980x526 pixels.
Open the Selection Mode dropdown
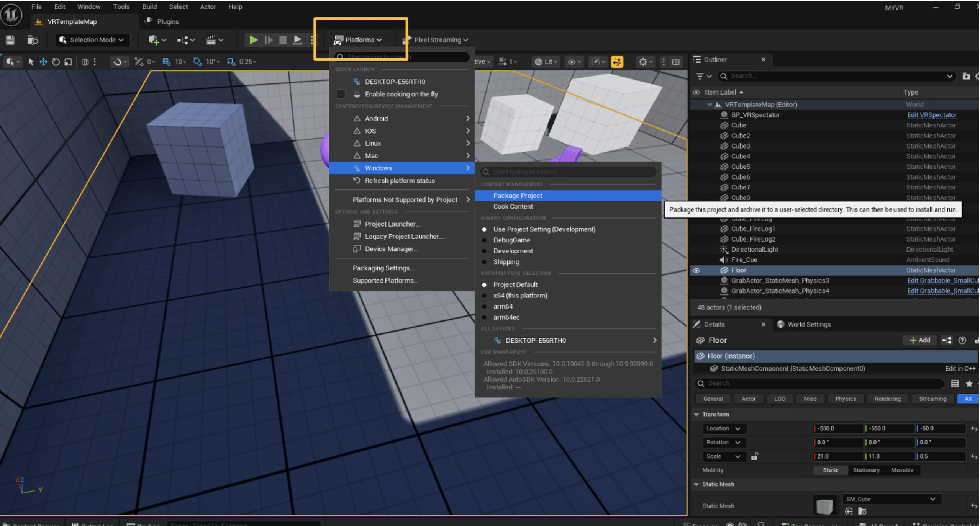click(x=92, y=40)
